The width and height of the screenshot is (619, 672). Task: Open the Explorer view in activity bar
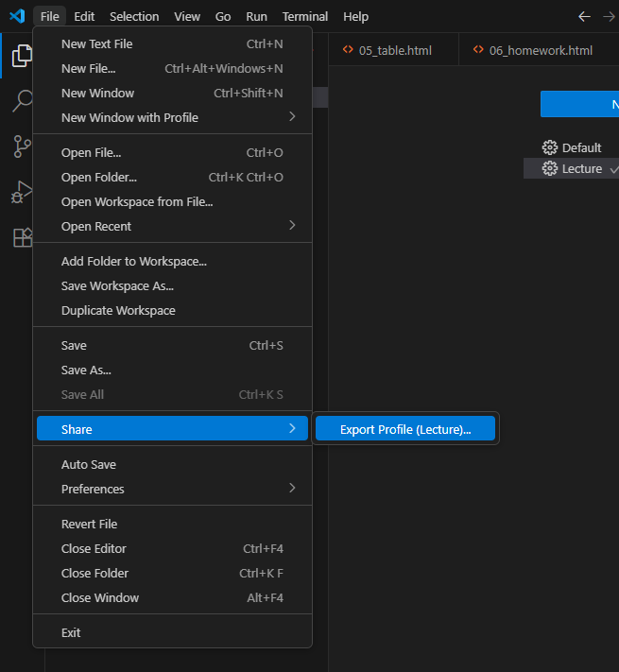(21, 56)
